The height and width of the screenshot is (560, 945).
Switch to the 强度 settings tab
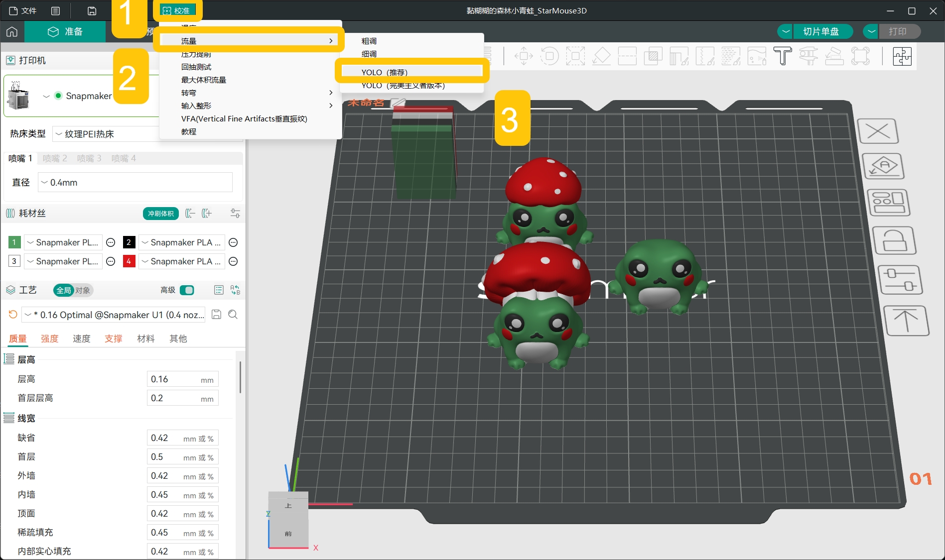click(50, 338)
